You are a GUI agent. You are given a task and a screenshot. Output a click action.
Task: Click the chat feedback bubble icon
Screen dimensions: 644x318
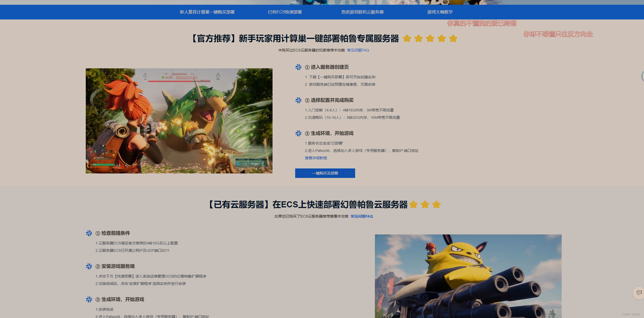(639, 293)
